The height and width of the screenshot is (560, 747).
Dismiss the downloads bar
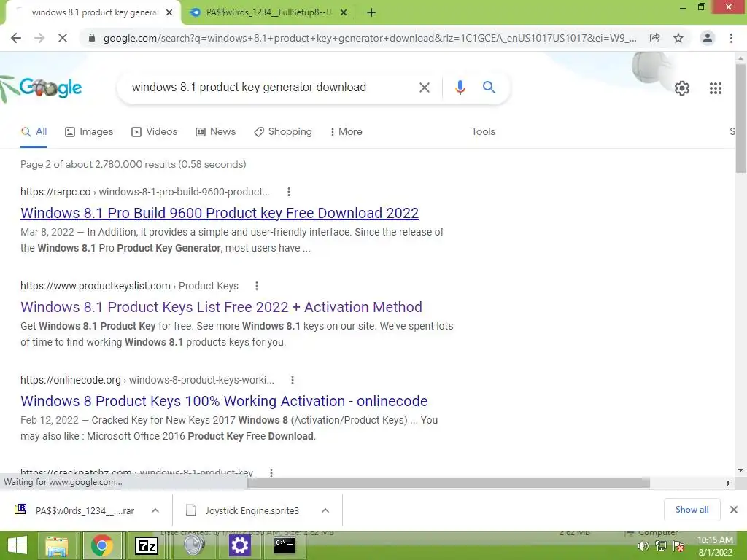pyautogui.click(x=734, y=510)
